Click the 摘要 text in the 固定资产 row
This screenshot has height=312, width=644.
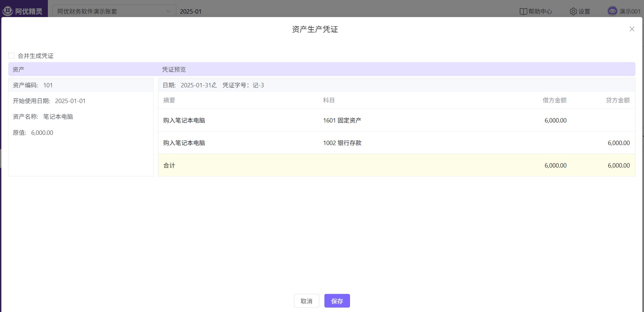coord(184,120)
